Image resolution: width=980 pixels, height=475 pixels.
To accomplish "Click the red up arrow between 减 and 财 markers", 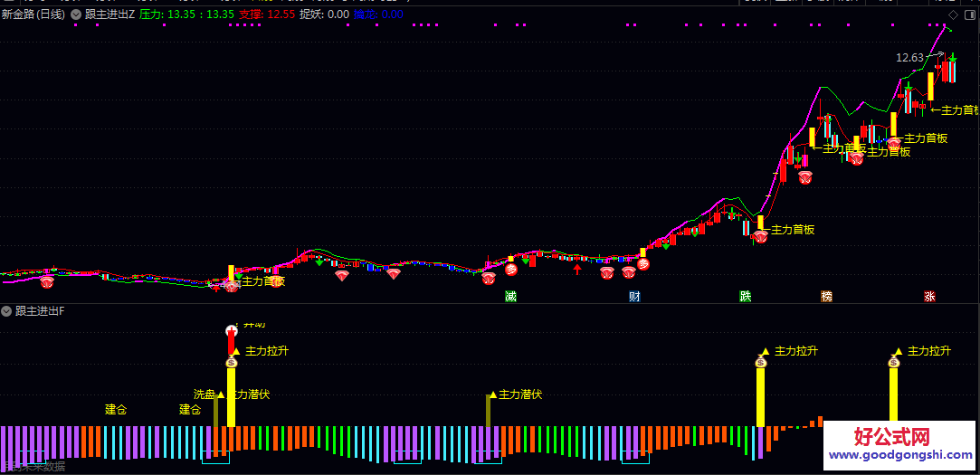I will [577, 270].
